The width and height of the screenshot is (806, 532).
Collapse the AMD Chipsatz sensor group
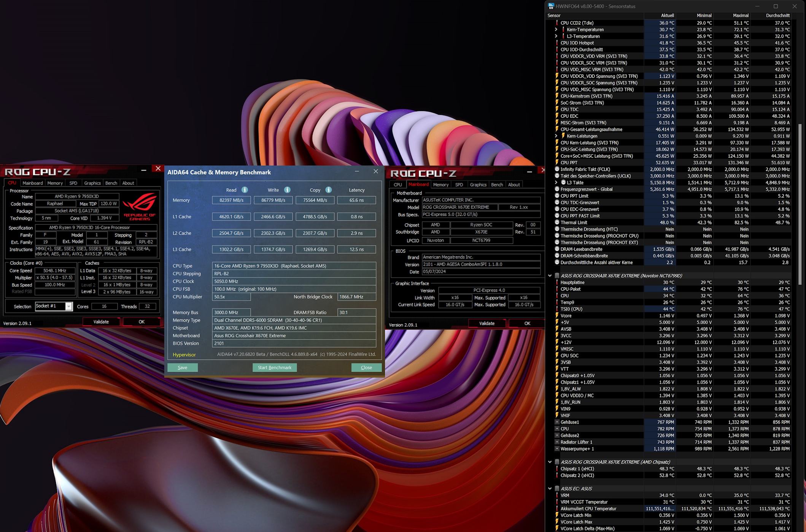[x=550, y=462]
